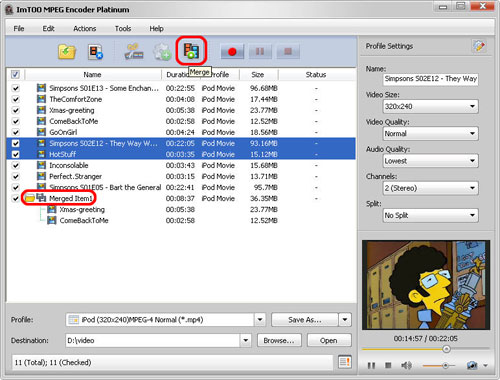
Task: Click the Save As... button
Action: 305,320
